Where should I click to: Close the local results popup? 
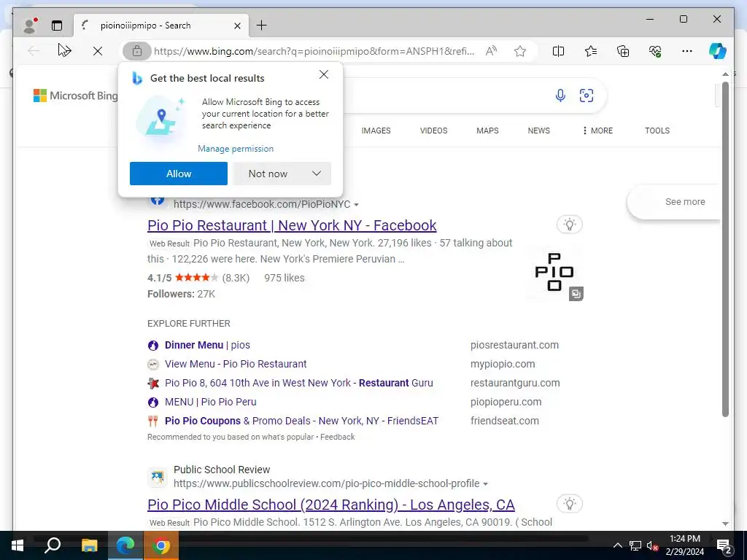coord(324,74)
